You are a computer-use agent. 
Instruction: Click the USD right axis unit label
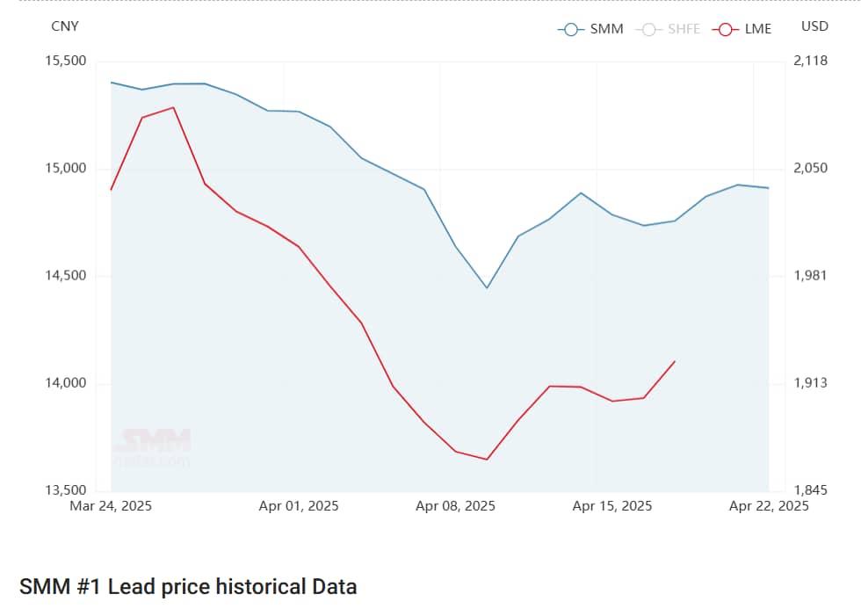tap(814, 26)
